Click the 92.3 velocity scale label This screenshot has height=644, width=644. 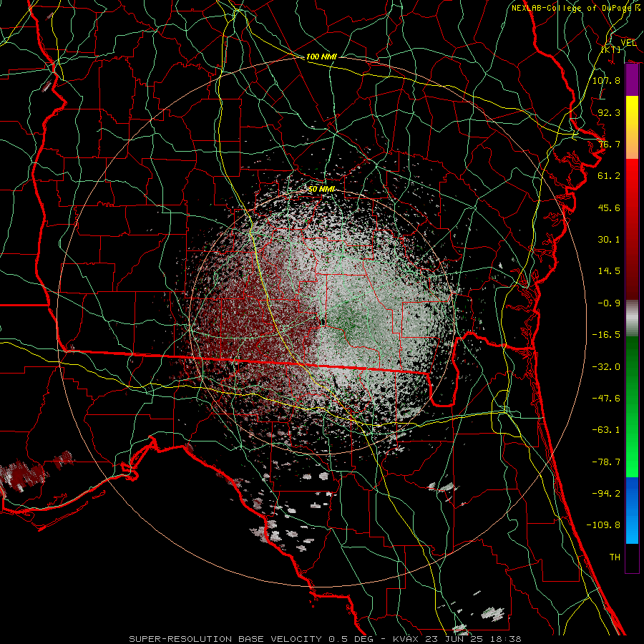tap(609, 112)
